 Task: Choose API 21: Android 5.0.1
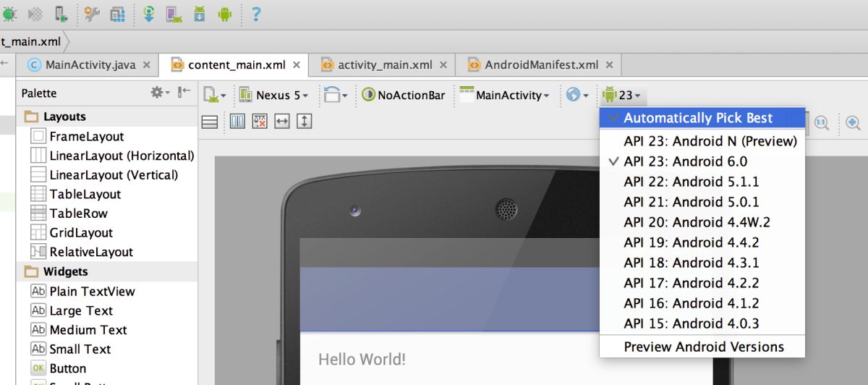pyautogui.click(x=702, y=202)
